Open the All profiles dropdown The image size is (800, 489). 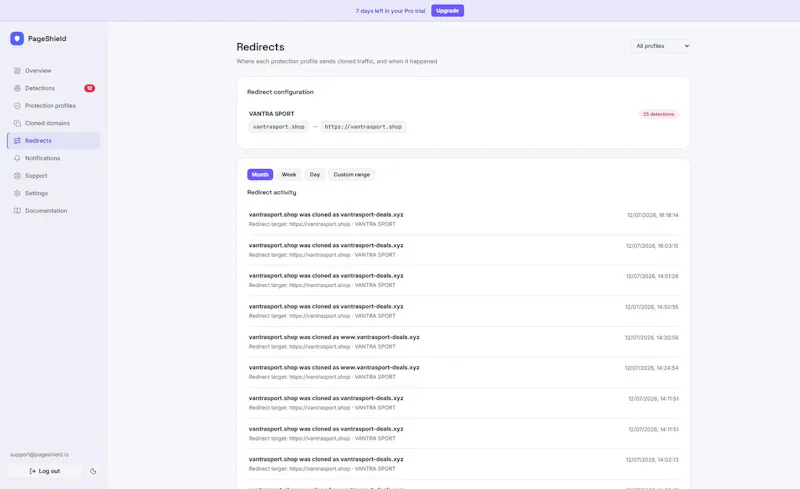coord(660,46)
